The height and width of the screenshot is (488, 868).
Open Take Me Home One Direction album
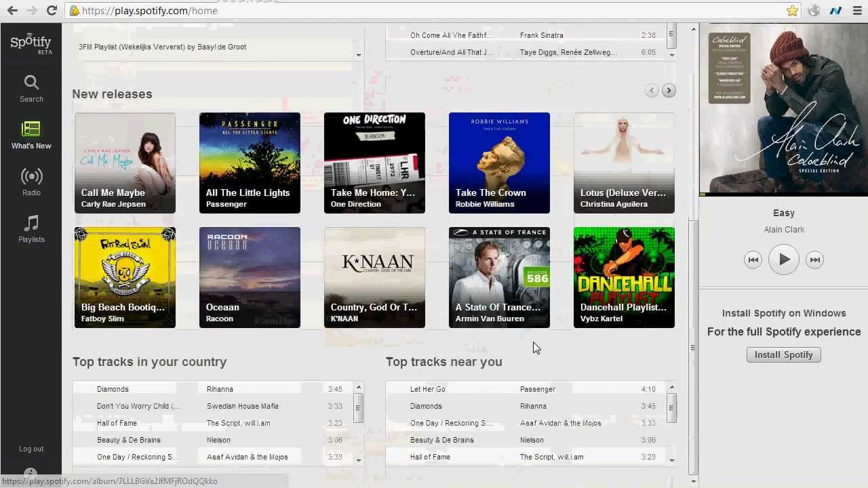(x=374, y=163)
